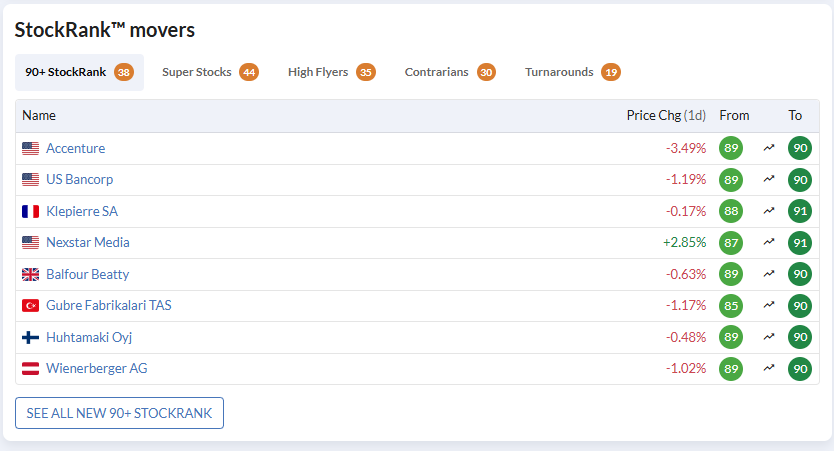This screenshot has height=451, width=834.
Task: Open the US Bancorp stock link
Action: 80,180
